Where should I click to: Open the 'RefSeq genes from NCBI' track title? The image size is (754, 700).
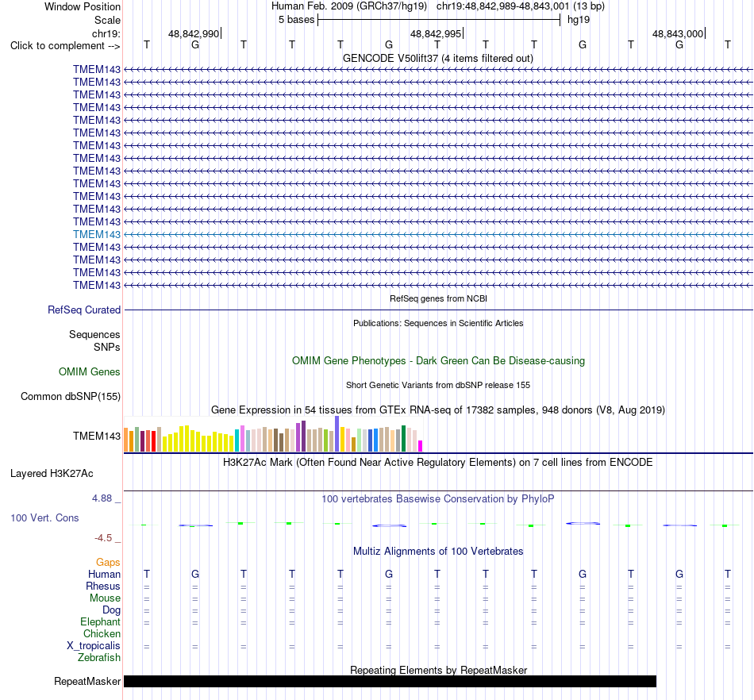point(438,298)
